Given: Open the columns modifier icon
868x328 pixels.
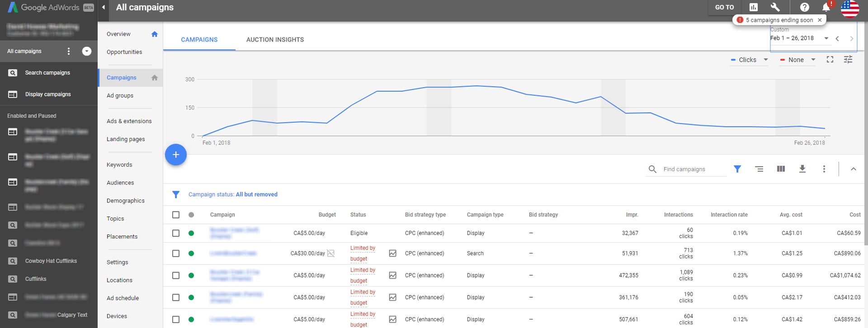Looking at the screenshot, I should [781, 169].
